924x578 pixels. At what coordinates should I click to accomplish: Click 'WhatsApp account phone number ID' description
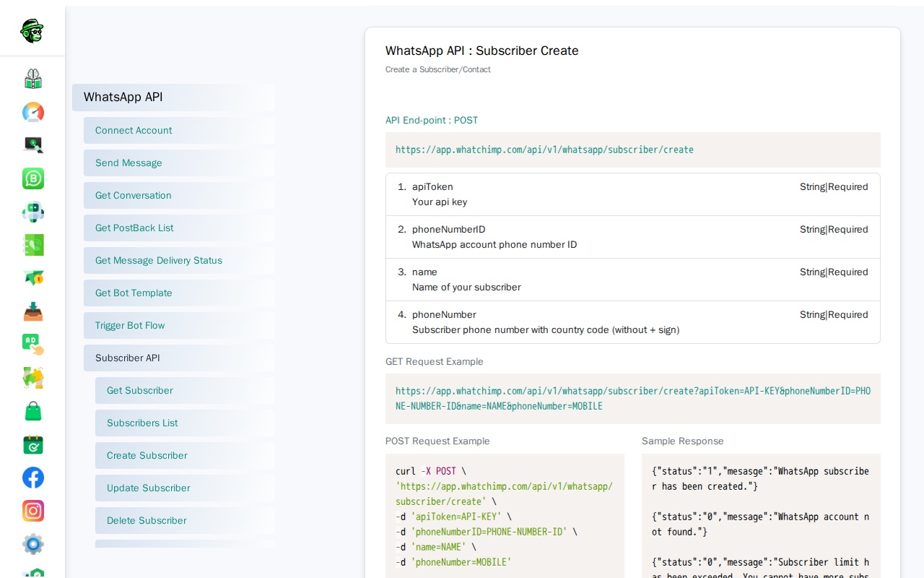494,245
